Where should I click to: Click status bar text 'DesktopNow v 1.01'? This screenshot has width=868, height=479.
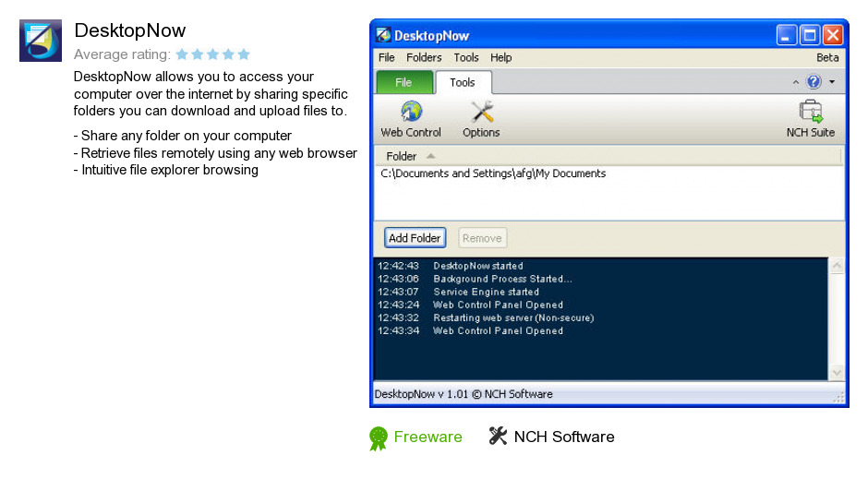point(421,394)
